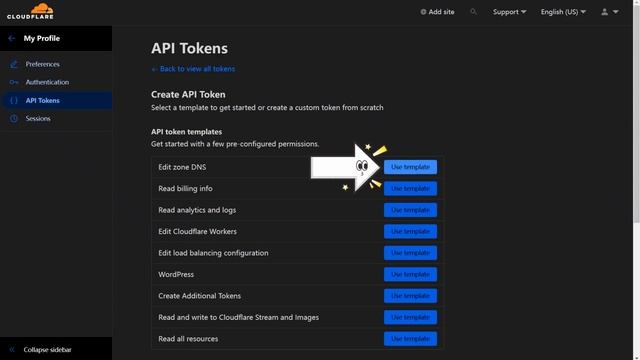Click the Preferences pencil icon
Screen dimensions: 640x360
[x=13, y=64]
